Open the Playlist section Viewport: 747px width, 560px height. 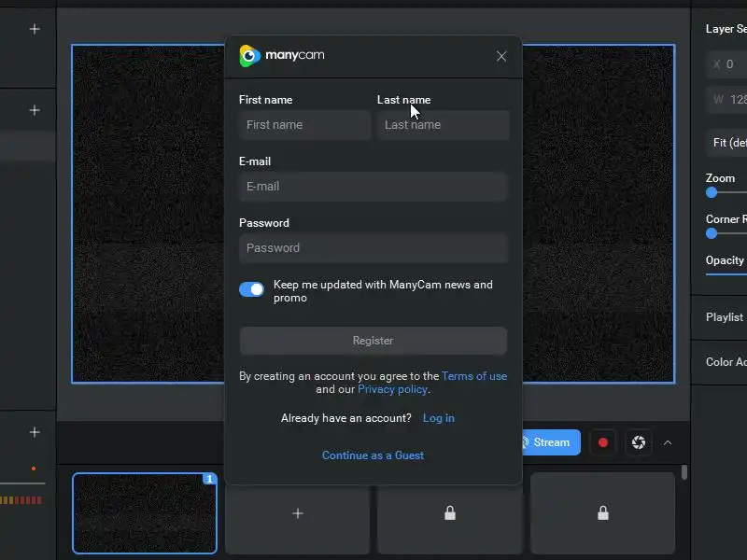(x=719, y=317)
